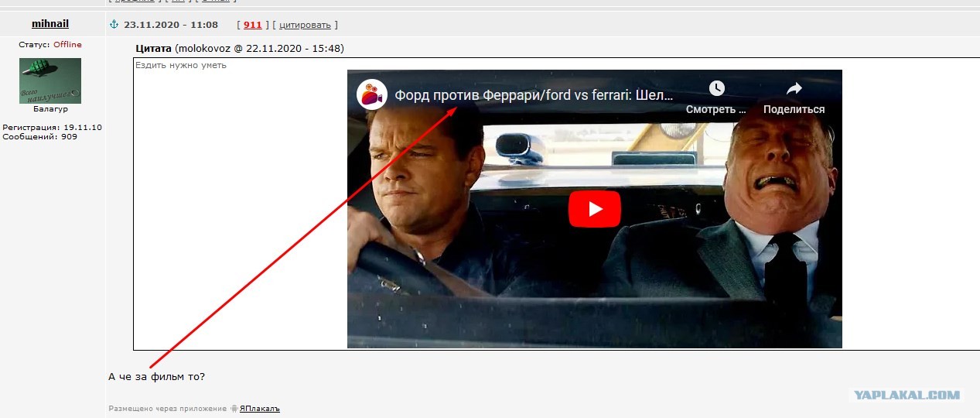
Task: Click the 'А че за фильм то?' message text
Action: [157, 377]
